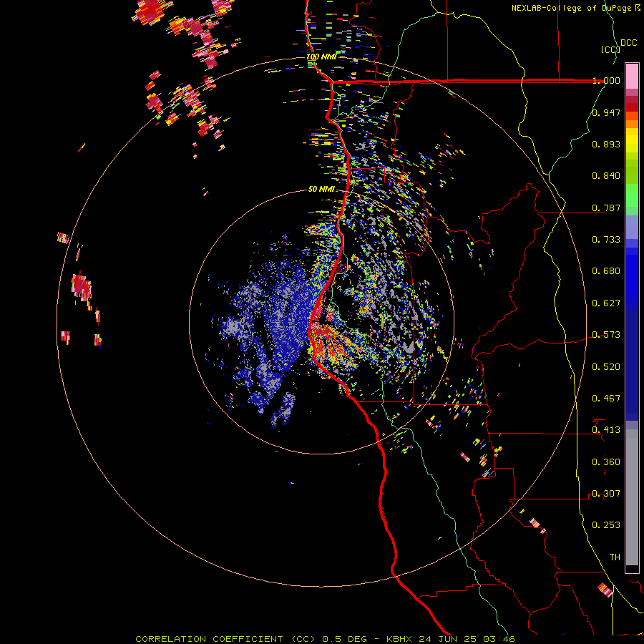Screen dimensions: 644x644
Task: Click the 0.840 scale value
Action: coord(606,175)
